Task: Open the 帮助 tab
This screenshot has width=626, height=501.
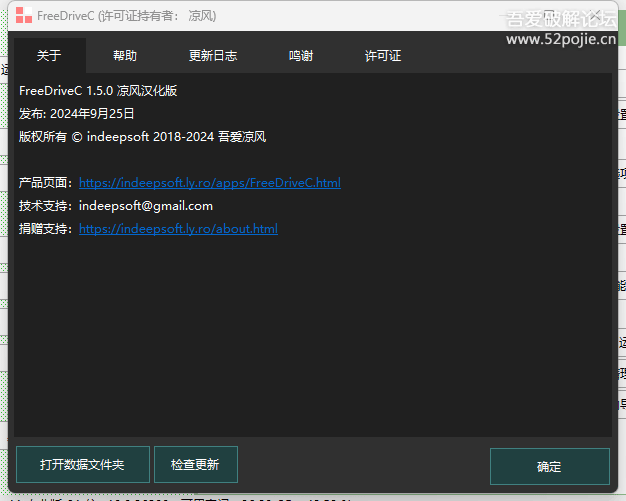Action: (125, 55)
